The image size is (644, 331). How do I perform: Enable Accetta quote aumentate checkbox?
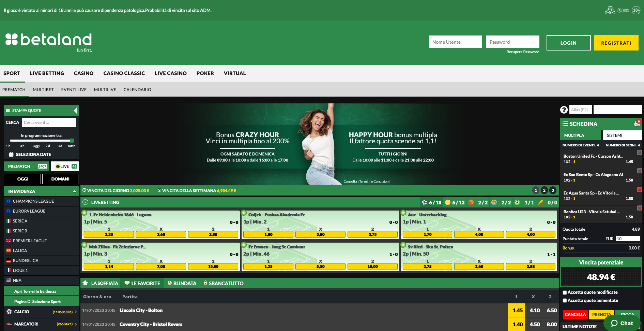(565, 301)
